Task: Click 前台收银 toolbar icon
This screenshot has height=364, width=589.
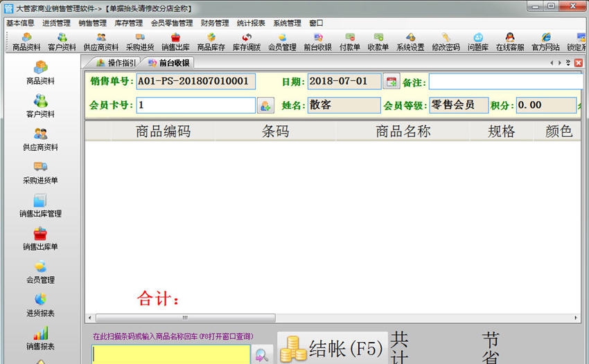Action: (318, 42)
